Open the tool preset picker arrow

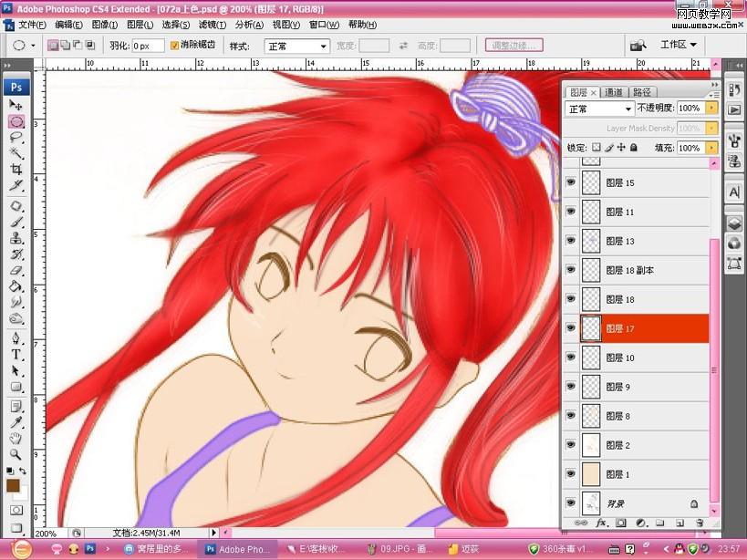[x=34, y=46]
